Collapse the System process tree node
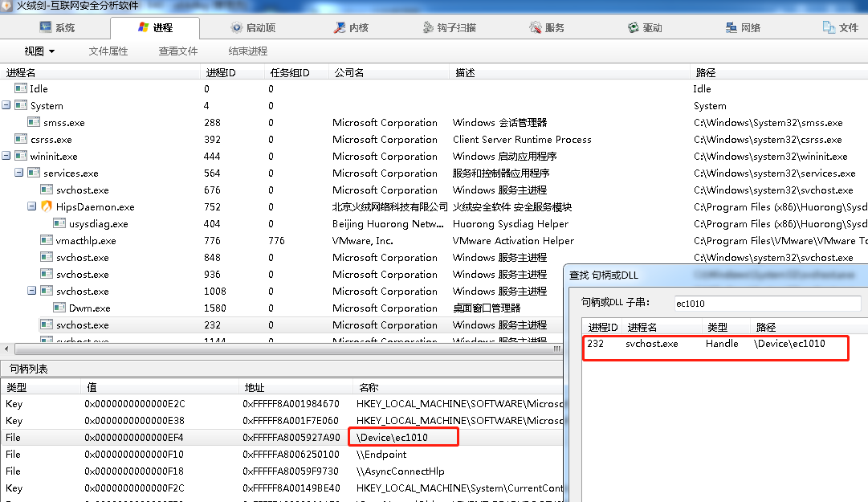 [x=6, y=105]
